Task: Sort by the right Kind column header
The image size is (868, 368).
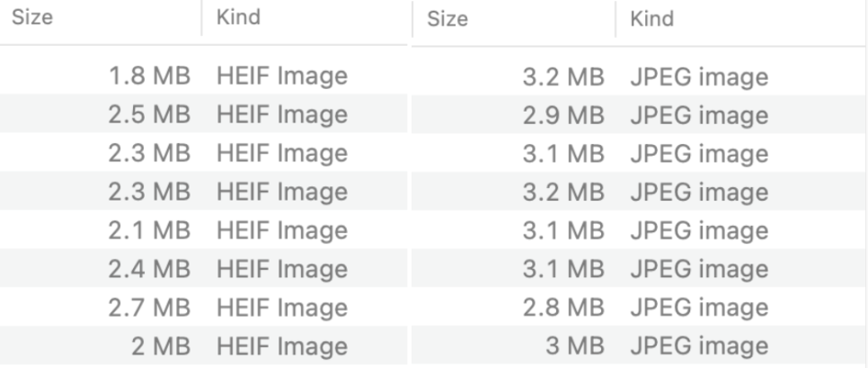Action: coord(740,19)
